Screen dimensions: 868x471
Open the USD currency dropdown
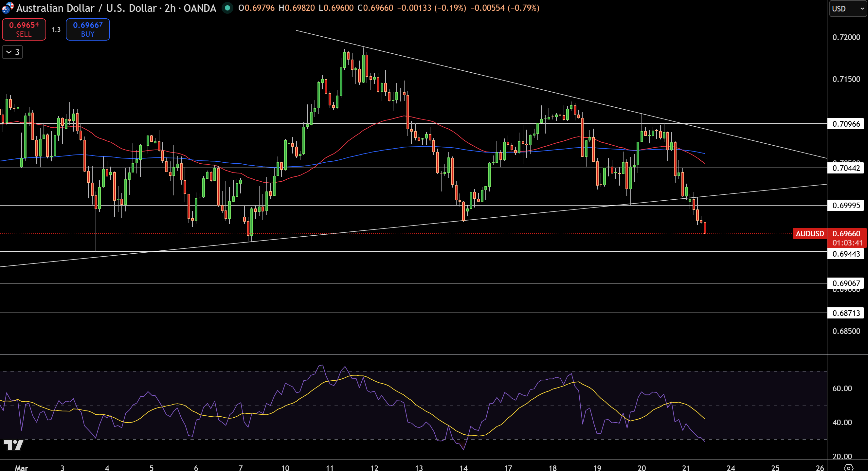[848, 9]
